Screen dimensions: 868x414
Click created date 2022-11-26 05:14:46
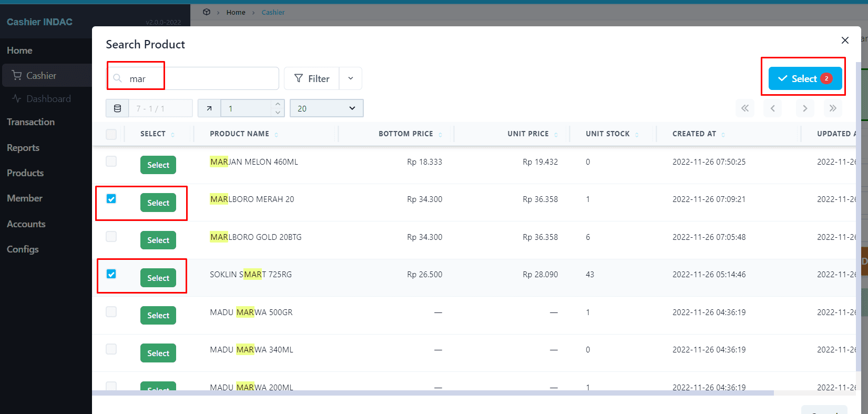(x=709, y=275)
